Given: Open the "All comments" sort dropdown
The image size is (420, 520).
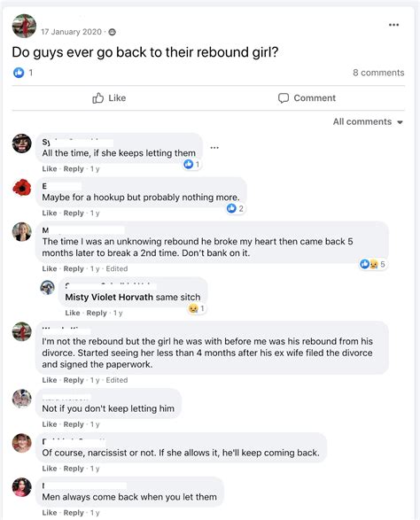Looking at the screenshot, I should 368,121.
